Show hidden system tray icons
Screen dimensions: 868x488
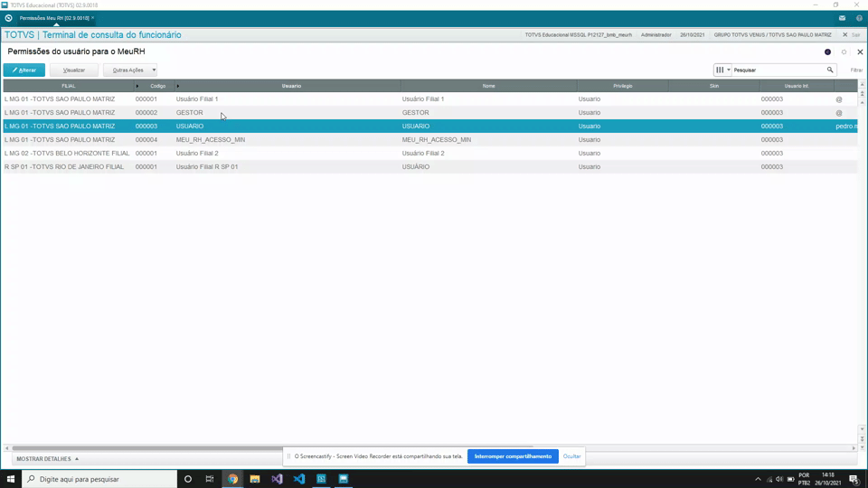click(x=758, y=479)
